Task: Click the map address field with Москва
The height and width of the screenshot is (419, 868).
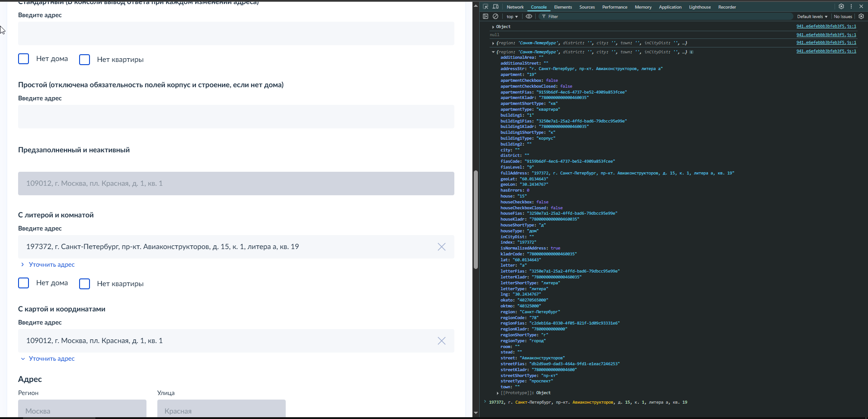Action: 236,341
